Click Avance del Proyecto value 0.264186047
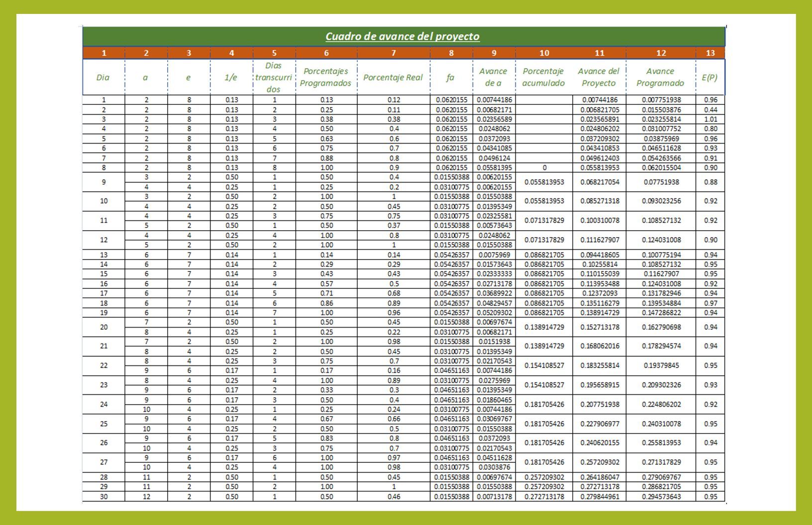The height and width of the screenshot is (525, 812). (x=600, y=477)
